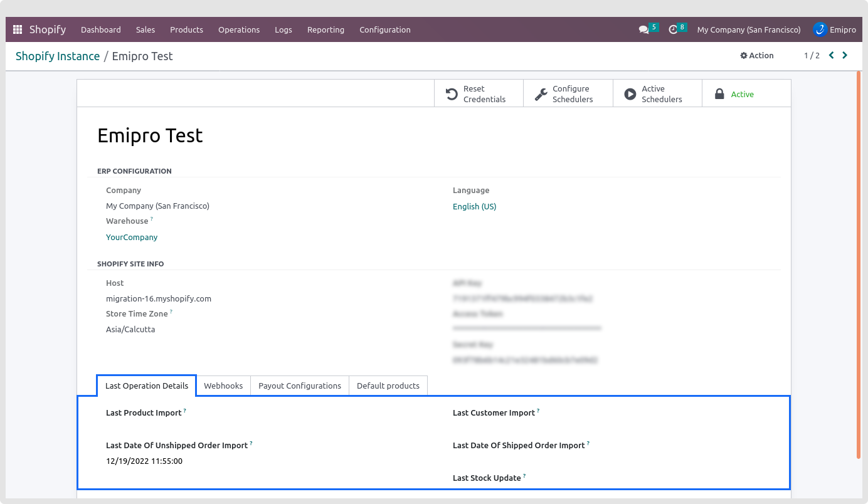Click the Emipro user avatar

[x=820, y=29]
